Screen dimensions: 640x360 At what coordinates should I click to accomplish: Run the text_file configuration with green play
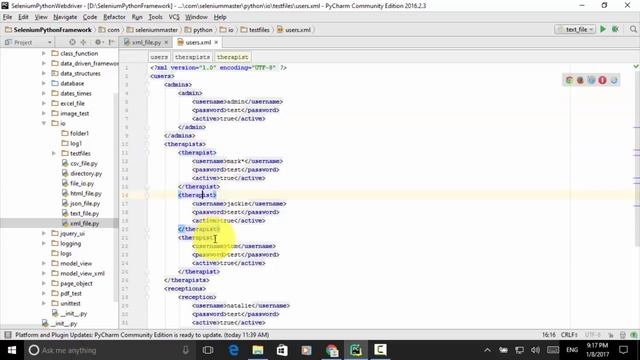pos(603,29)
